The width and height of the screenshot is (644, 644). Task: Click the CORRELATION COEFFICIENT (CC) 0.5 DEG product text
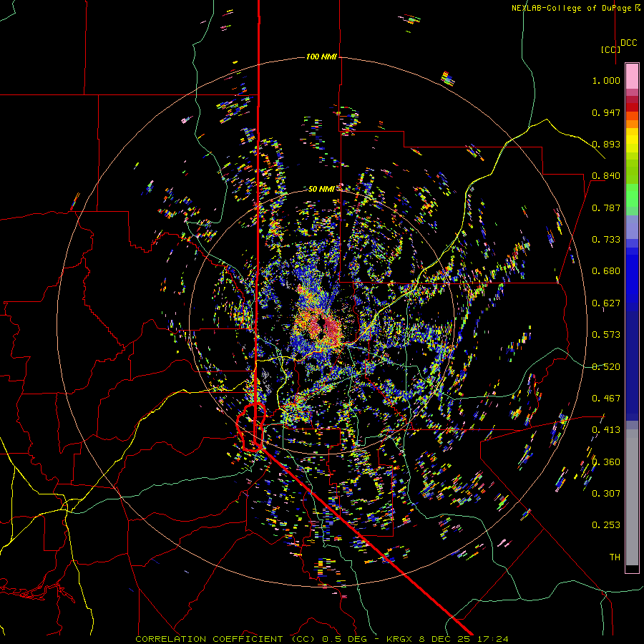coord(252,639)
